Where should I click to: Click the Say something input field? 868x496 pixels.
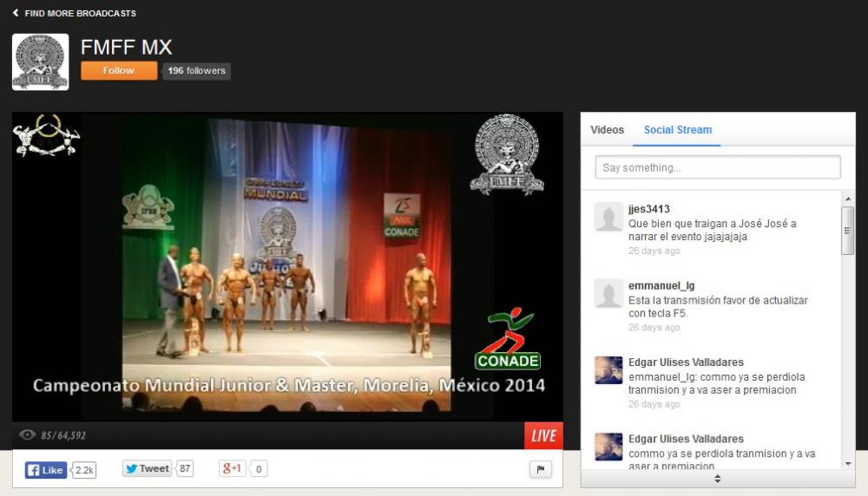[x=717, y=167]
